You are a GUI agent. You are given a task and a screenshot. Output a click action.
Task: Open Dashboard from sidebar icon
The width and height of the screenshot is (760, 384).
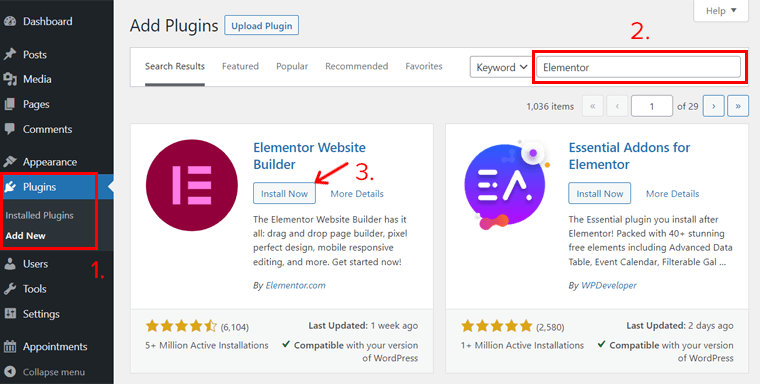(10, 21)
